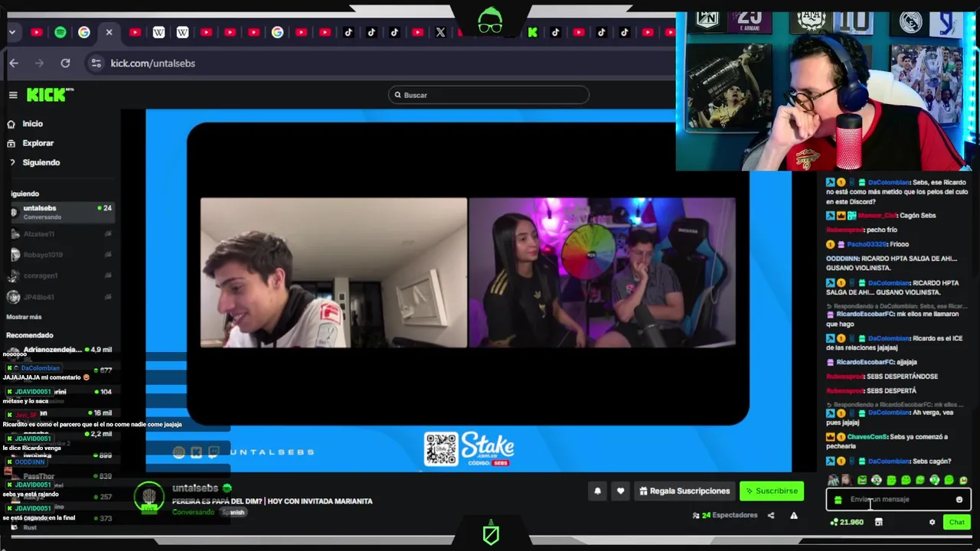Open the tab search dropdown arrow
This screenshot has width=980, height=551.
tap(13, 32)
